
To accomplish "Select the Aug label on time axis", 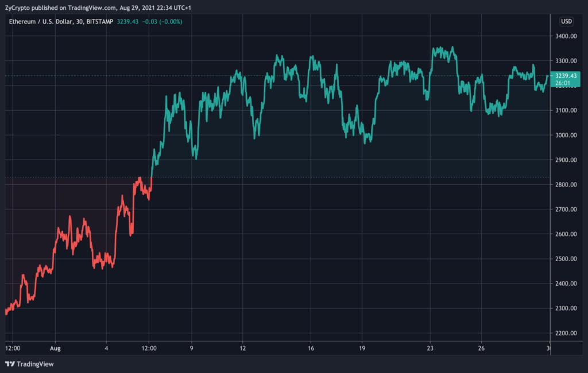I will (x=54, y=348).
